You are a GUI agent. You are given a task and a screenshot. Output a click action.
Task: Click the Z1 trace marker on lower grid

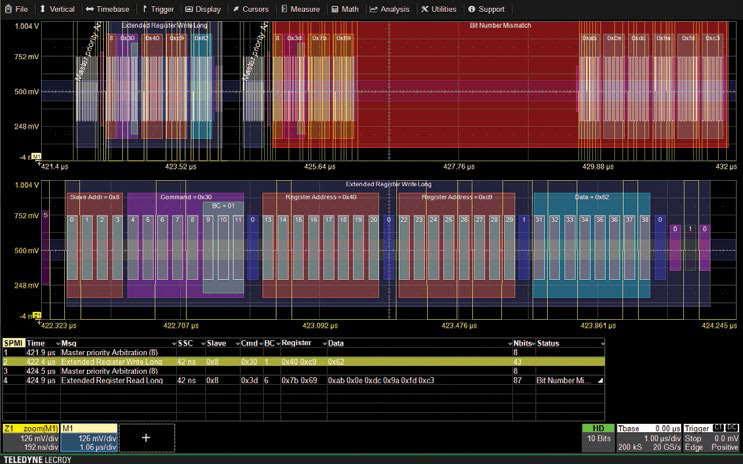[36, 315]
